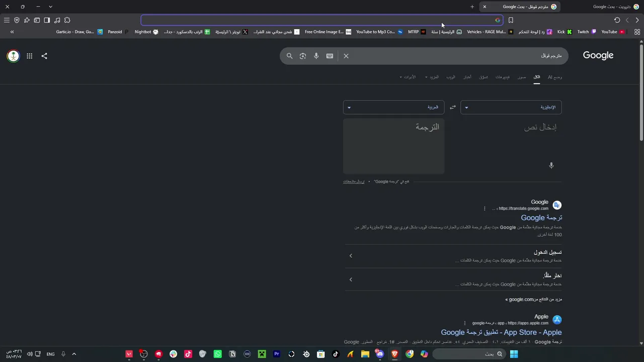Switch to the الويب (Web) tab
The height and width of the screenshot is (362, 644).
[x=451, y=77]
